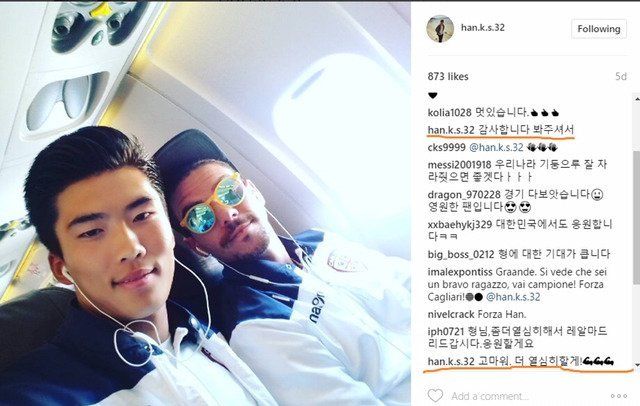
Task: Open han.k.s.32 profile avatar picture
Action: tap(440, 29)
